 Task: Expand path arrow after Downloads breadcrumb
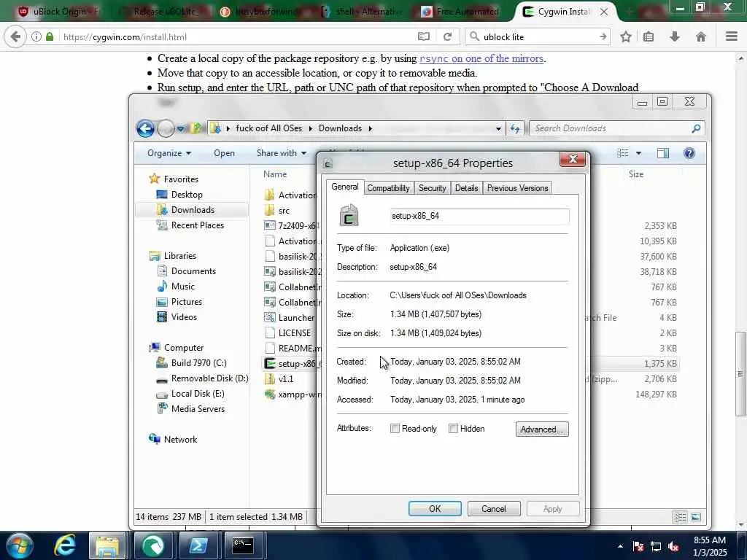[x=370, y=128]
